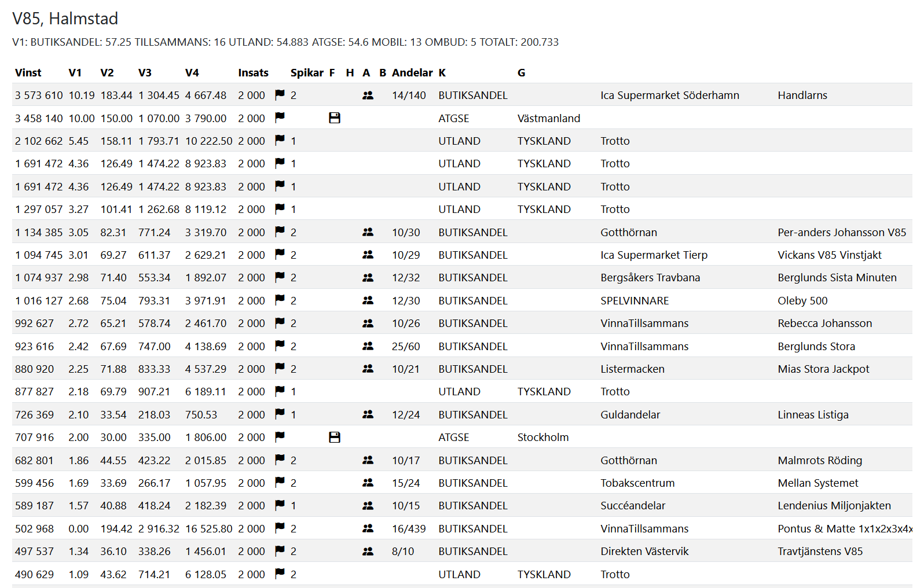The image size is (924, 588).
Task: Click the group icon in the Bergsåkers Travbana row
Action: pos(368,277)
